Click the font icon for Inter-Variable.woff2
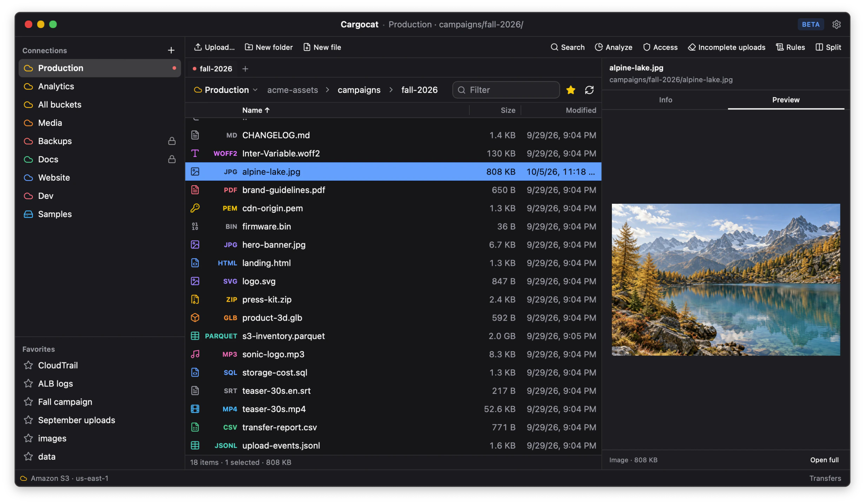 point(195,154)
